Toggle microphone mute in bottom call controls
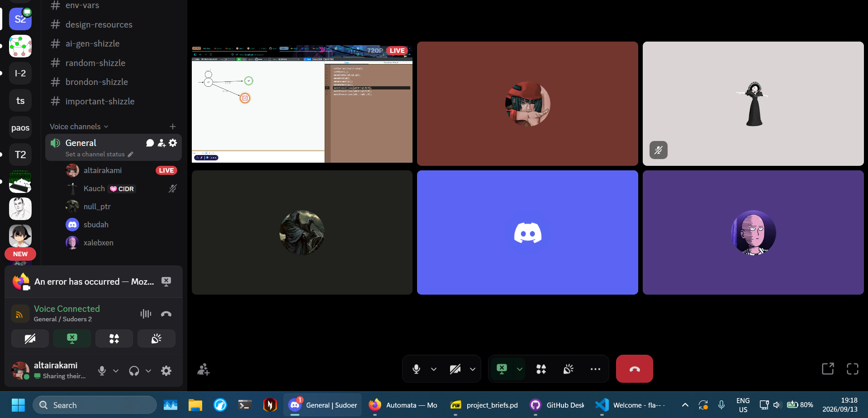868x418 pixels. (x=417, y=369)
